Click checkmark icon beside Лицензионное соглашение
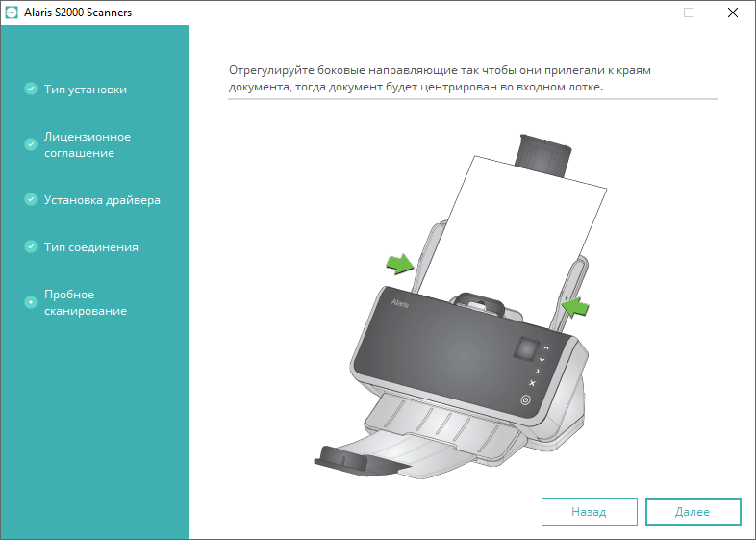This screenshot has width=756, height=540. pyautogui.click(x=31, y=144)
